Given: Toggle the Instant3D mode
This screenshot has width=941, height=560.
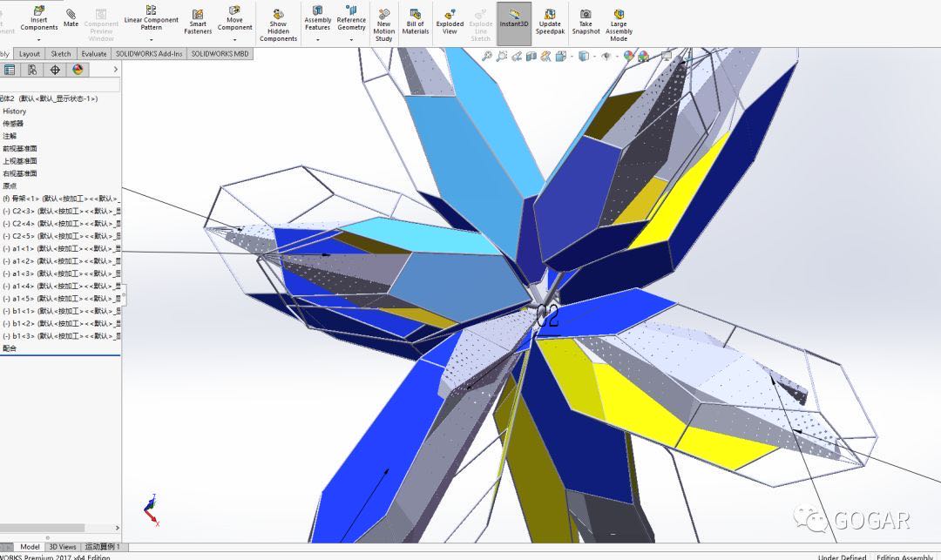Looking at the screenshot, I should click(514, 23).
